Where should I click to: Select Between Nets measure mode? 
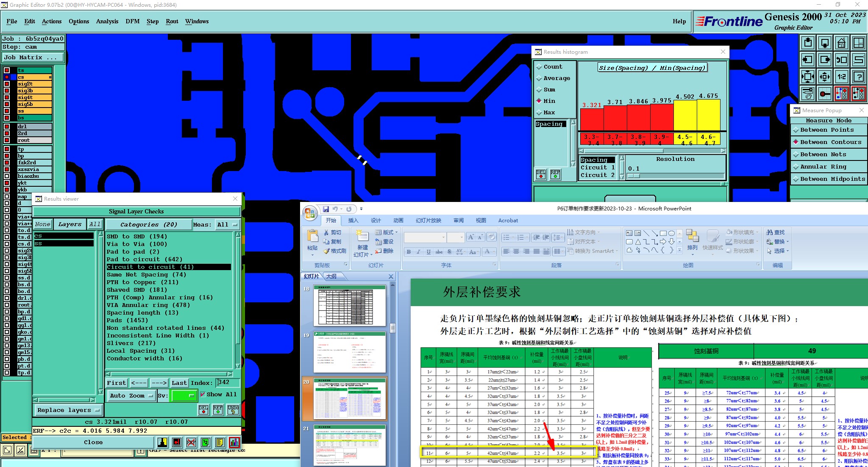tap(823, 155)
